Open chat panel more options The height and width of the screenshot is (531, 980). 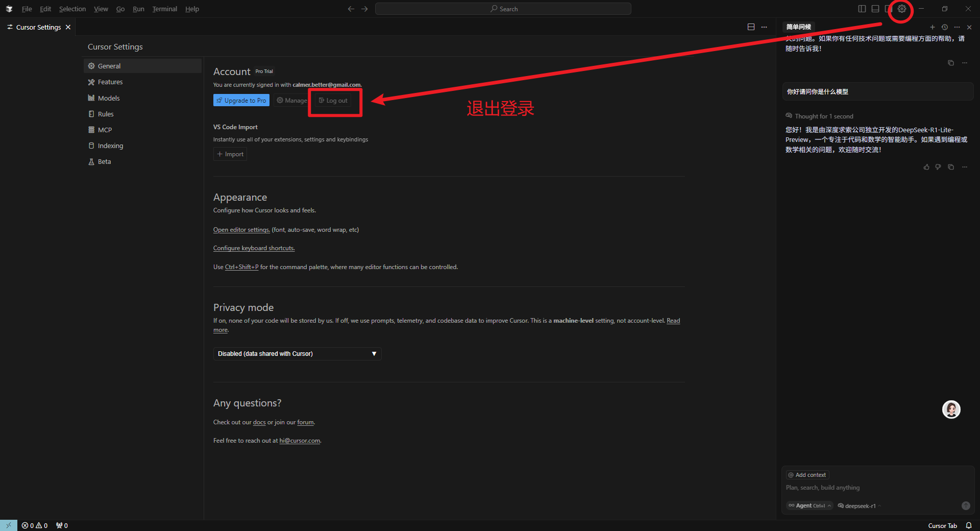click(x=957, y=27)
